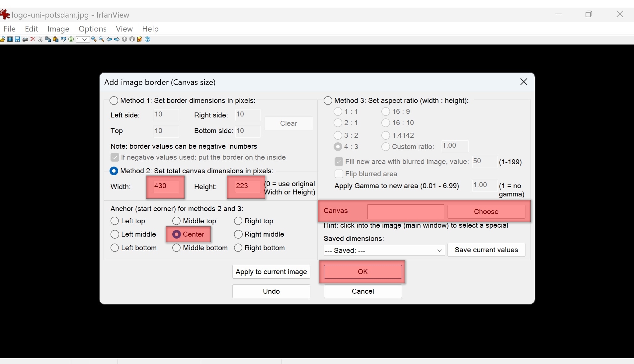Image resolution: width=634 pixels, height=364 pixels.
Task: Open the Image menu
Action: [58, 29]
